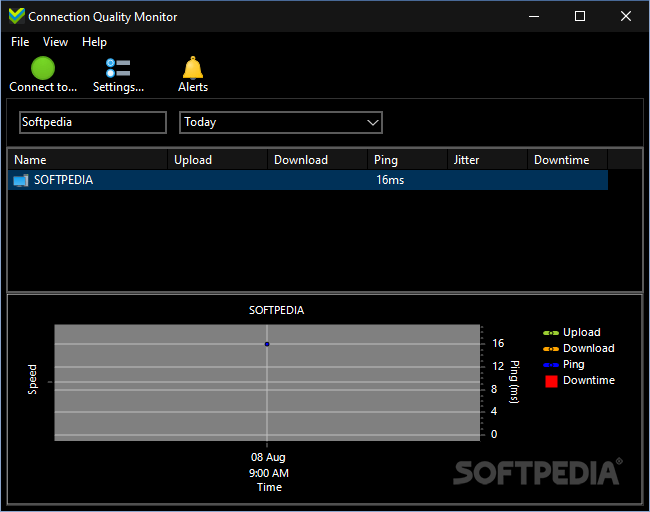Click the Connection Quality Monitor app logo

coord(17,16)
